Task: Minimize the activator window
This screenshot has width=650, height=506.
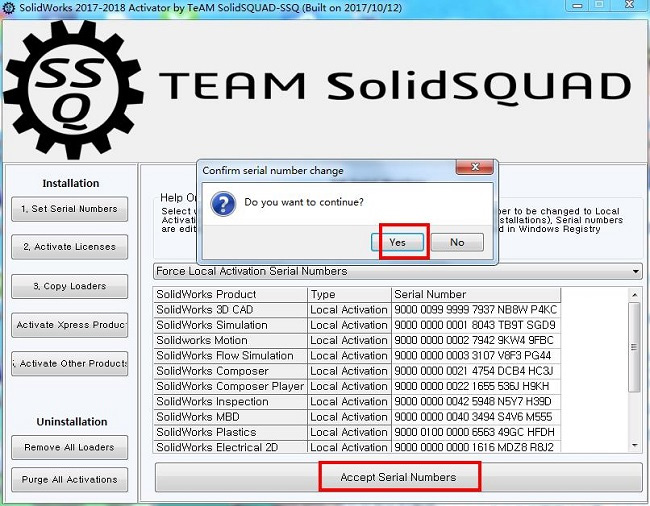Action: click(x=577, y=5)
